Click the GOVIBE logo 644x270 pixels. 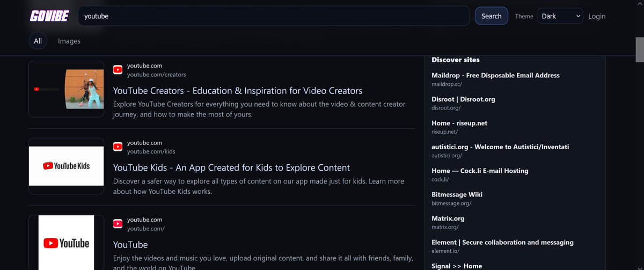(49, 16)
